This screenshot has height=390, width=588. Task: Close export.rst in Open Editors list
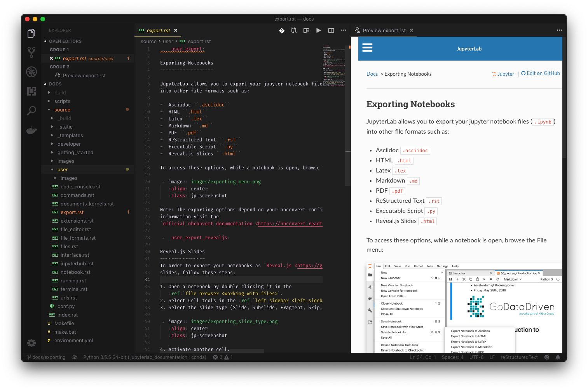point(51,58)
